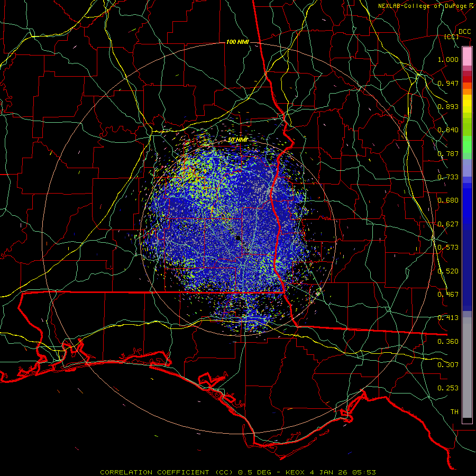This screenshot has width=476, height=476.
Task: Click the 0.520 legend value
Action: pyautogui.click(x=448, y=271)
